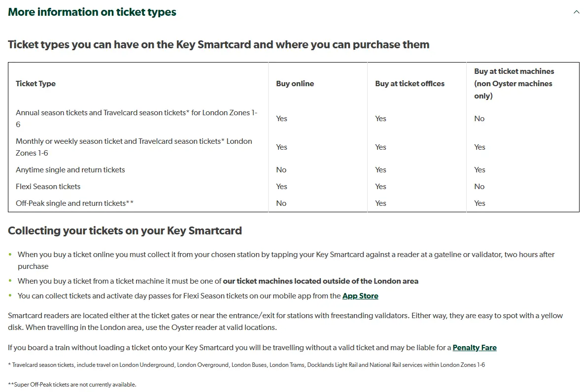Image resolution: width=585 pixels, height=392 pixels.
Task: Click 'Buy at ticket machines' column header
Action: pyautogui.click(x=514, y=84)
